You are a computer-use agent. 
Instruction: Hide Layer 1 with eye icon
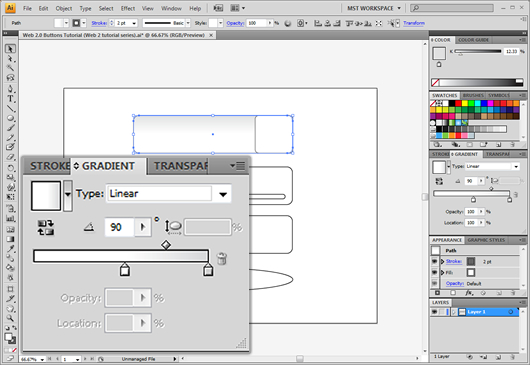pyautogui.click(x=435, y=312)
